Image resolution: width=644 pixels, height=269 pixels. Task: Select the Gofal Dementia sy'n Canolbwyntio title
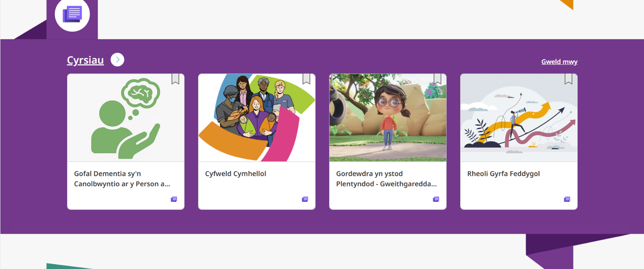click(122, 179)
